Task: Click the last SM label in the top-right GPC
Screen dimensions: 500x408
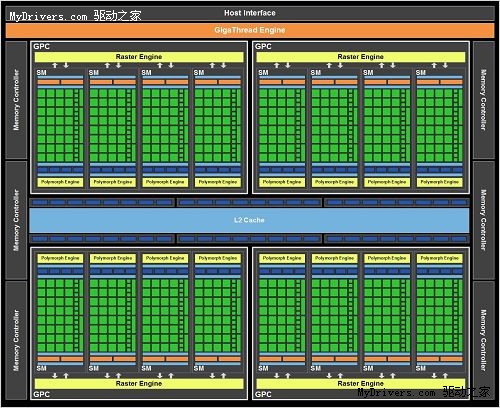Action: pyautogui.click(x=421, y=73)
